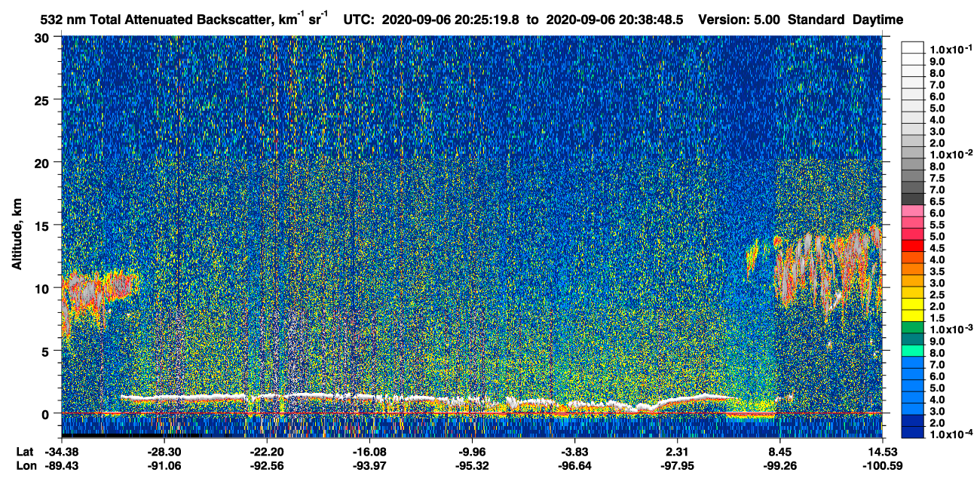Click the 'UTC:' label in the header
The width and height of the screenshot is (980, 503).
point(359,20)
